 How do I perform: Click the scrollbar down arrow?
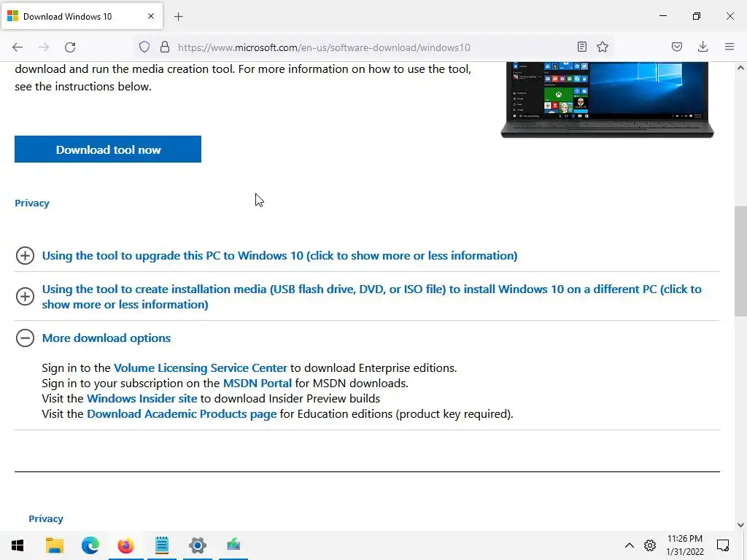tap(740, 525)
